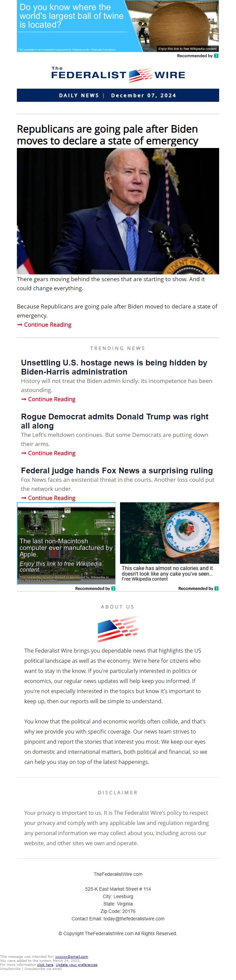Open the Rogue Democrat headline
The height and width of the screenshot is (980, 236).
point(115,421)
